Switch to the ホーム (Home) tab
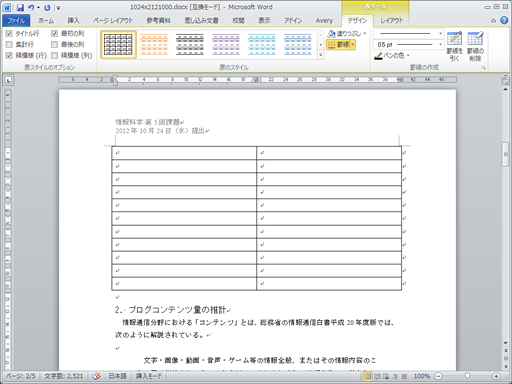The height and width of the screenshot is (384, 512). (46, 21)
